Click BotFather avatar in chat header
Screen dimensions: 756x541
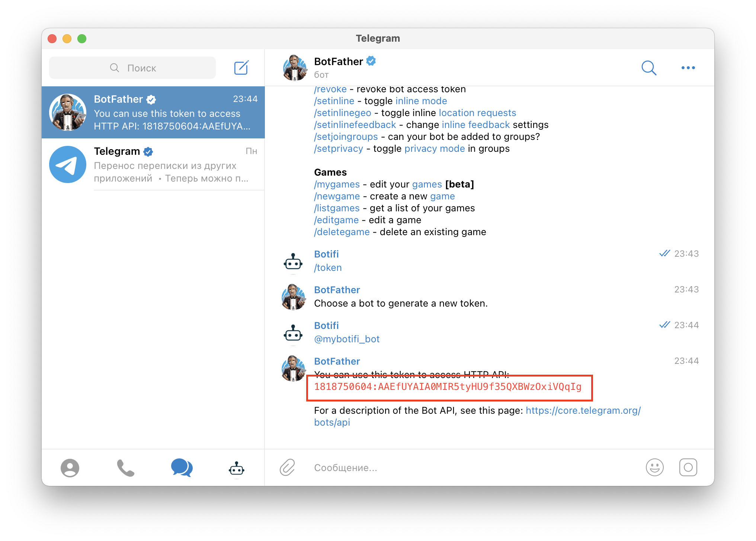point(295,68)
